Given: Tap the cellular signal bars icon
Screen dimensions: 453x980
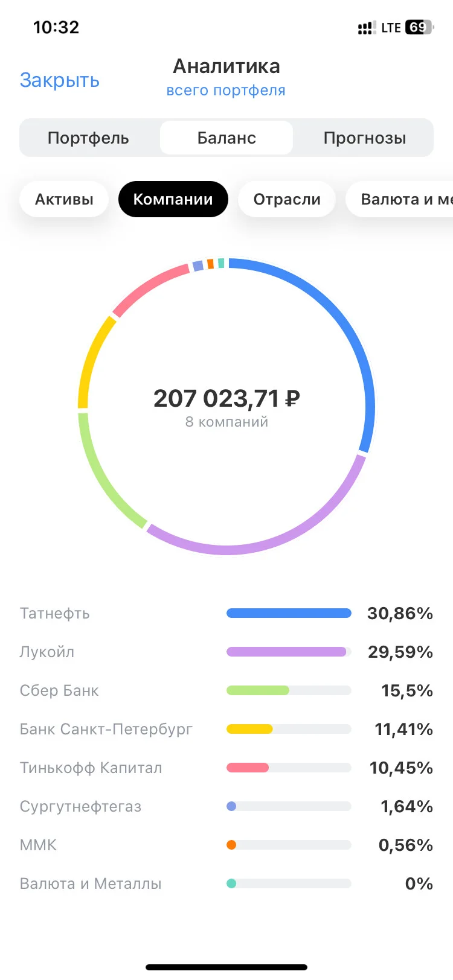Looking at the screenshot, I should click(x=367, y=28).
